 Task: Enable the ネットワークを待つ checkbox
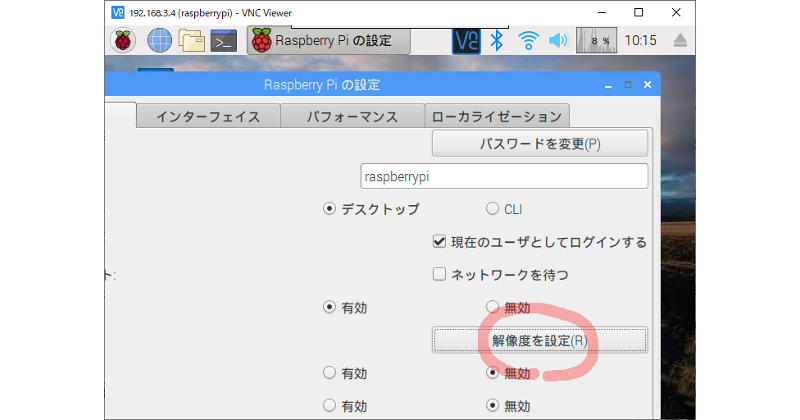tap(439, 275)
